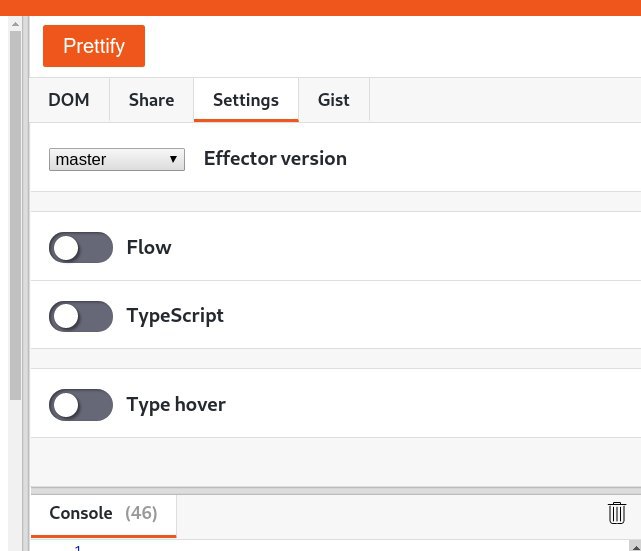Click the Flow label text
This screenshot has width=641, height=551.
pyautogui.click(x=149, y=248)
